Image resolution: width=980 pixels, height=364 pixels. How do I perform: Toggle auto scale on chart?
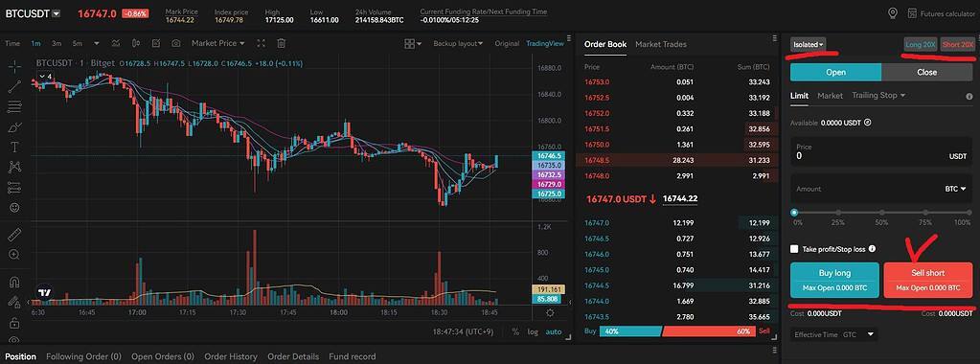pyautogui.click(x=553, y=332)
